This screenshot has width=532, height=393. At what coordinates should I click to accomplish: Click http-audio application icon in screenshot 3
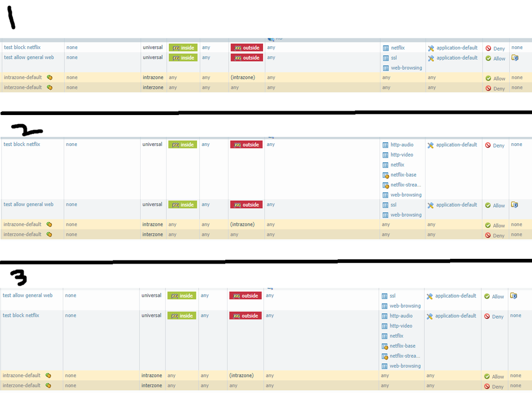tap(384, 316)
